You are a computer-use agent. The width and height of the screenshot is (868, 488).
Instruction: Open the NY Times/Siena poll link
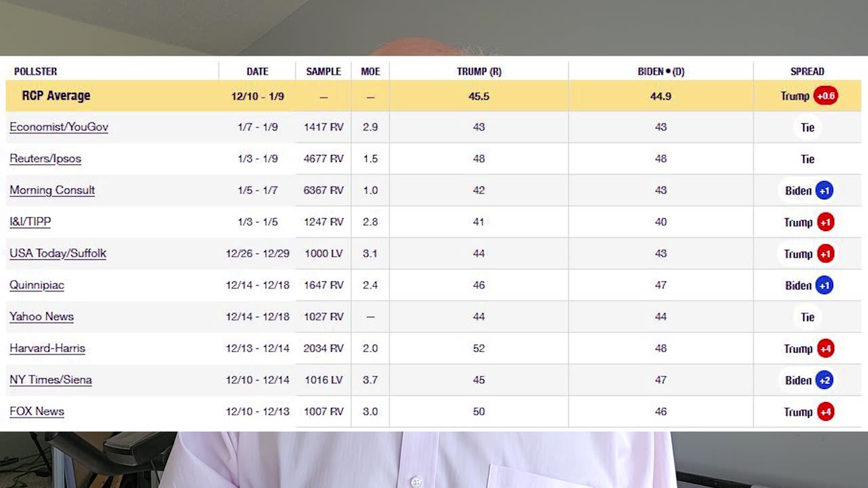point(51,380)
